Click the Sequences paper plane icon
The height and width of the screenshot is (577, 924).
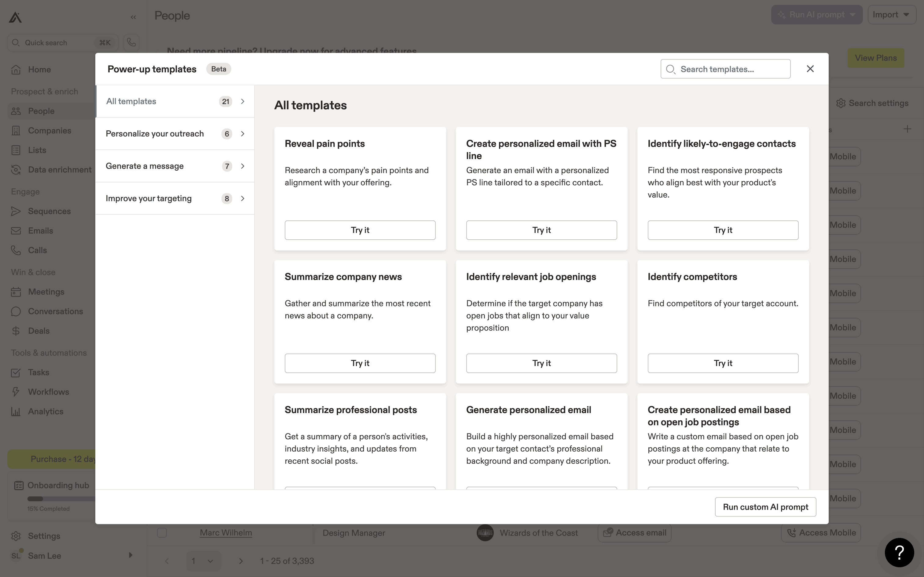coord(16,211)
